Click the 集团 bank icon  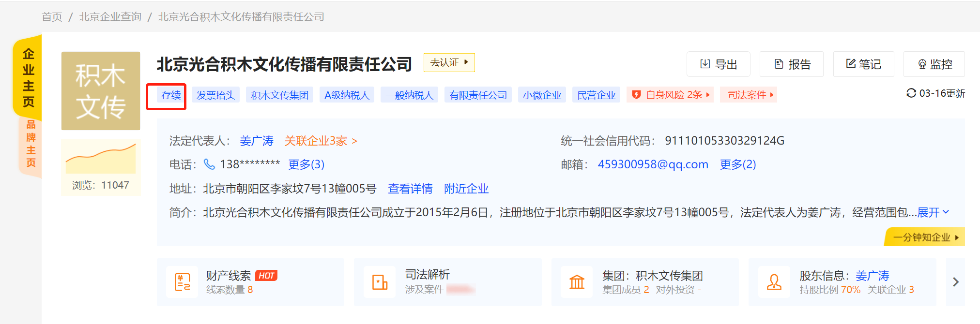[577, 282]
